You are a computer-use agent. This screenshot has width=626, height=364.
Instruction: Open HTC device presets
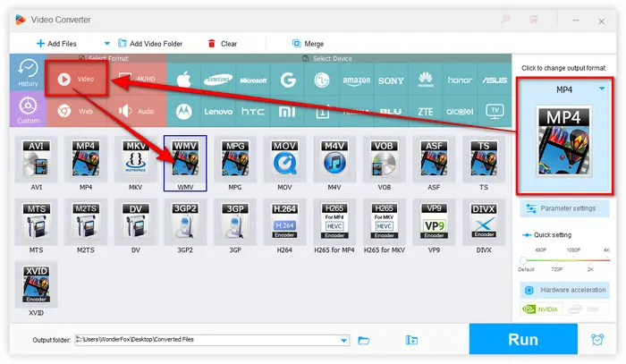click(253, 112)
